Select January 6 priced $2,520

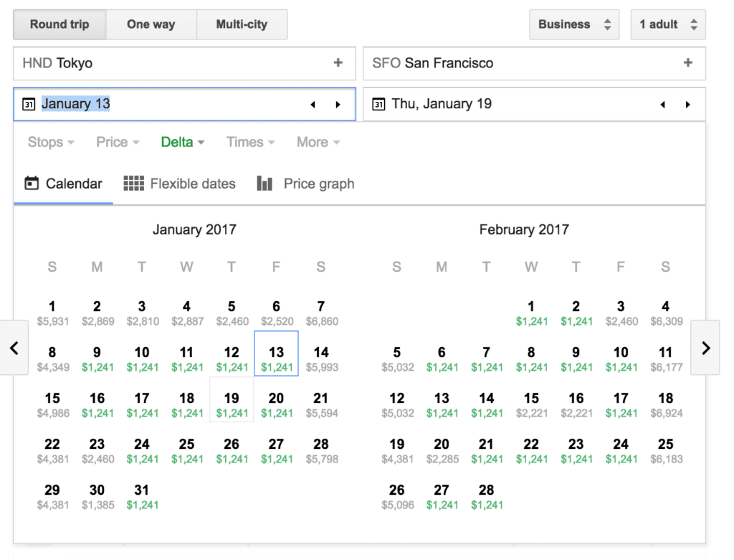coord(276,313)
